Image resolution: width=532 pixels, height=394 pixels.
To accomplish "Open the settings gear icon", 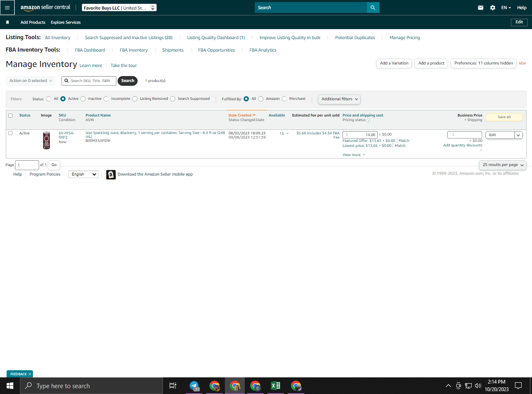I will [x=493, y=7].
